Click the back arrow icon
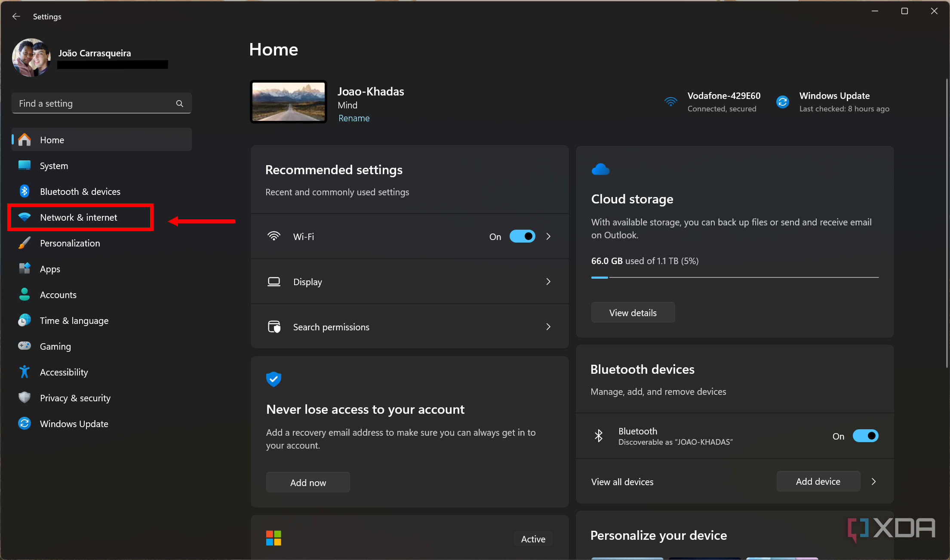950x560 pixels. [16, 16]
